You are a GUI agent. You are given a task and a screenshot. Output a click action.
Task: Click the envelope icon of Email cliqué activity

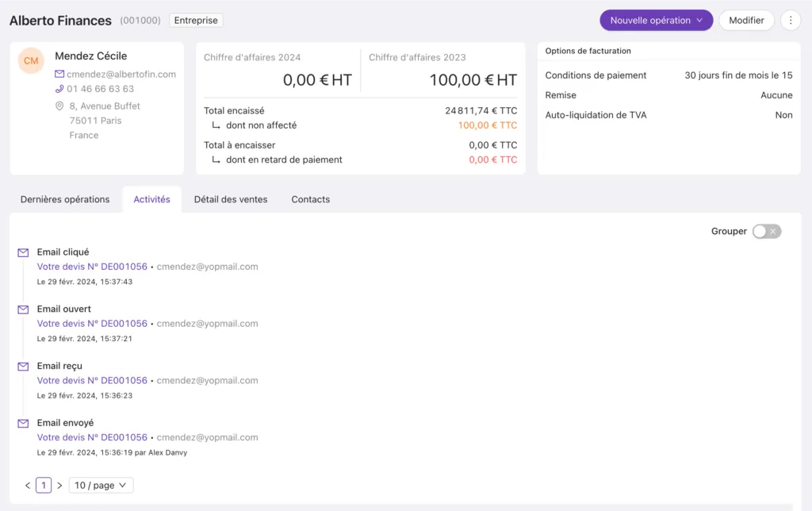[x=23, y=252]
